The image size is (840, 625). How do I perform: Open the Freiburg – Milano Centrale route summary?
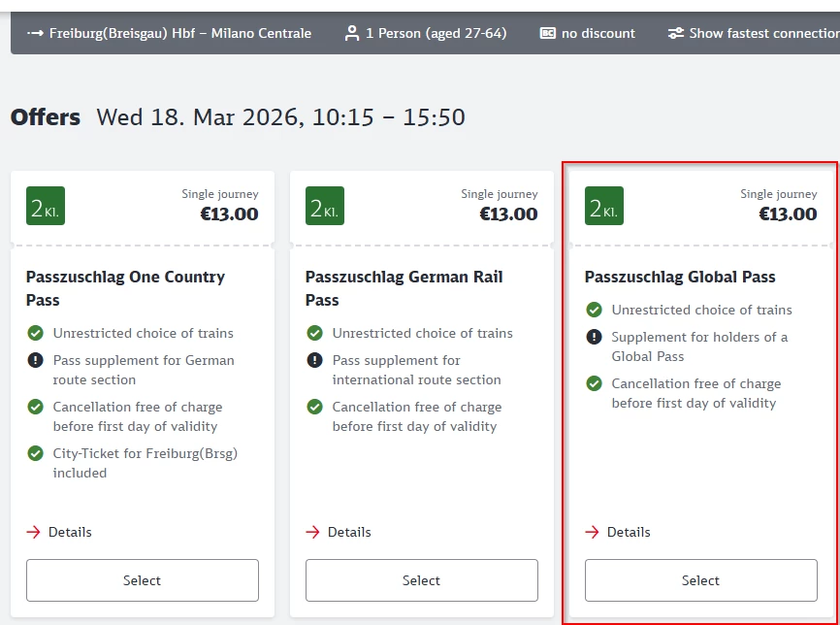179,33
